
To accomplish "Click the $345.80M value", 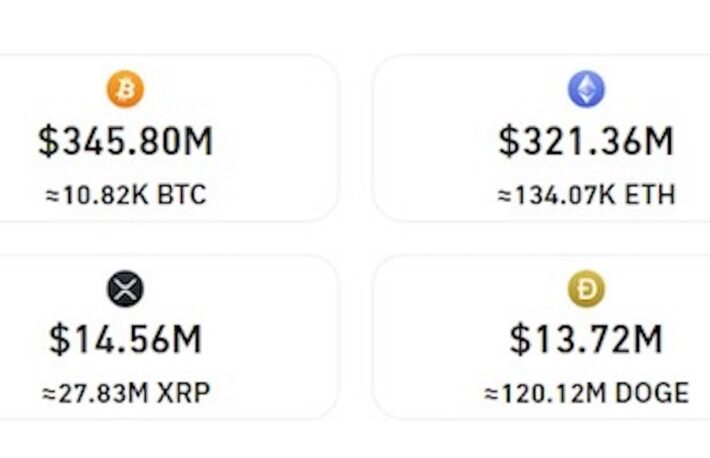I will [x=125, y=141].
